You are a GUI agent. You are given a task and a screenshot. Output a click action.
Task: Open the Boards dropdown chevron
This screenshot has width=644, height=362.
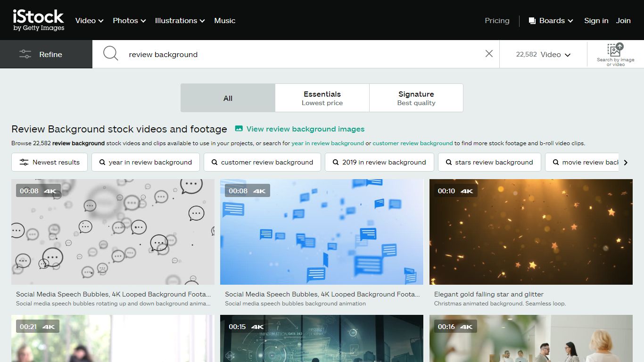coord(570,21)
